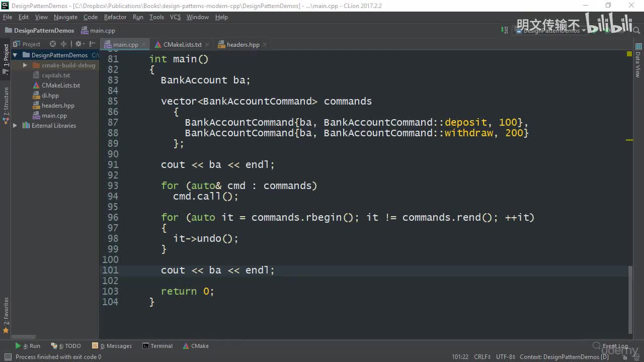Screen dimensions: 644x362
Task: Select di.hpp in the project tree
Action: 50,96
